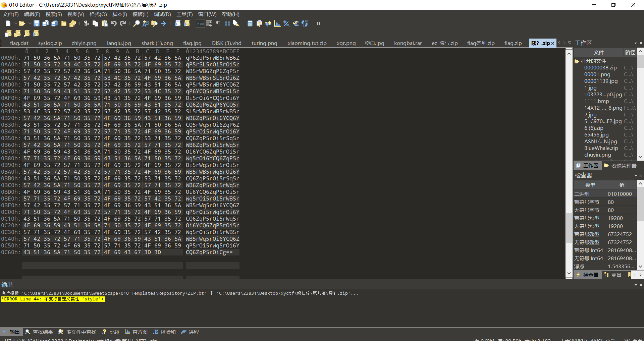Open the Calculator tool icon

(x=250, y=23)
